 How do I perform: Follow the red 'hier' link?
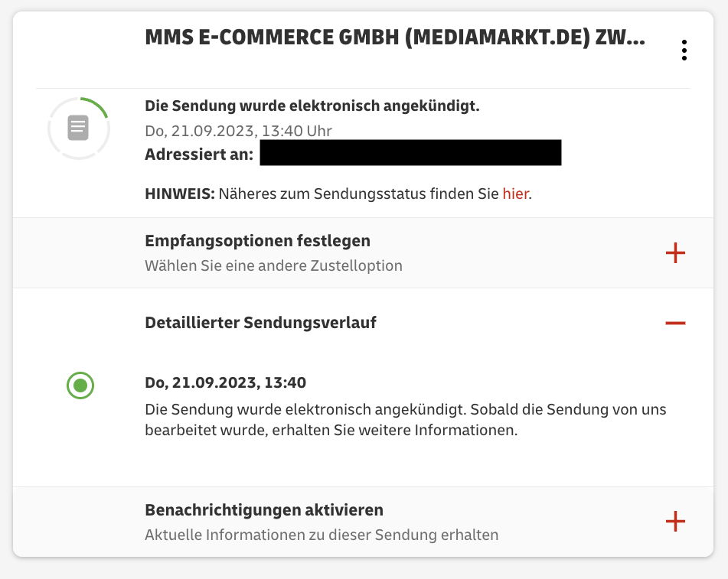click(x=515, y=194)
